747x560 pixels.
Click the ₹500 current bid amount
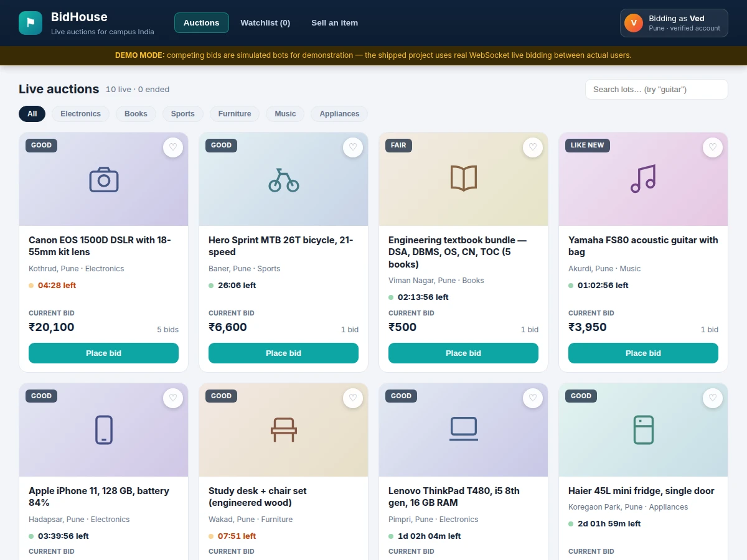[403, 327]
